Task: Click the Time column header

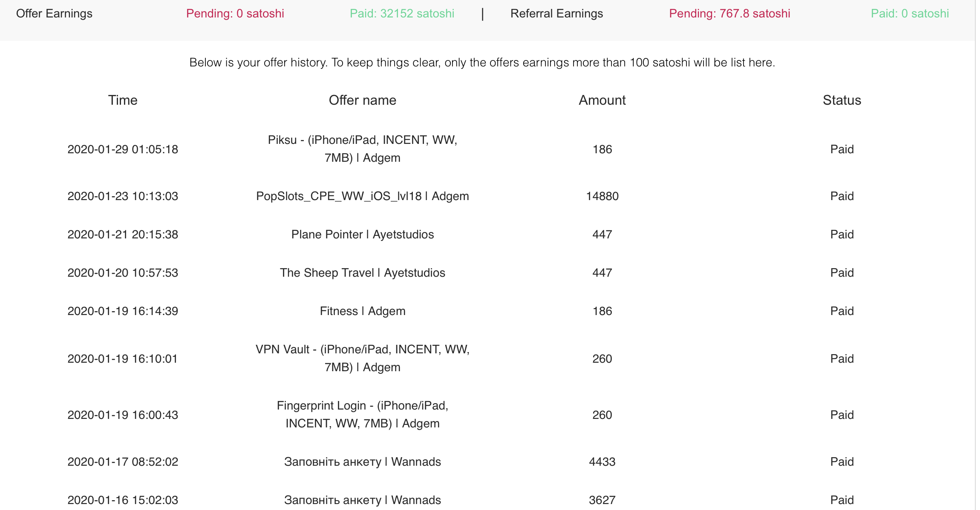Action: click(x=123, y=100)
